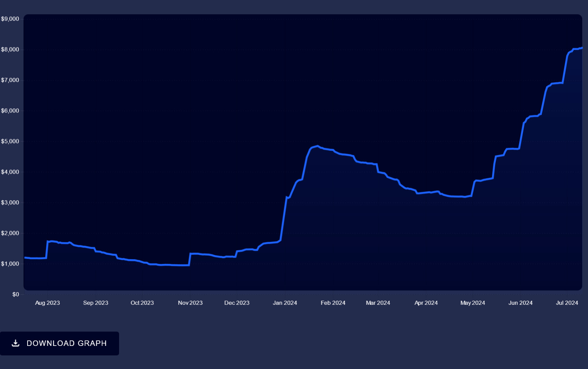Click the Oct 2023 axis label

click(142, 303)
